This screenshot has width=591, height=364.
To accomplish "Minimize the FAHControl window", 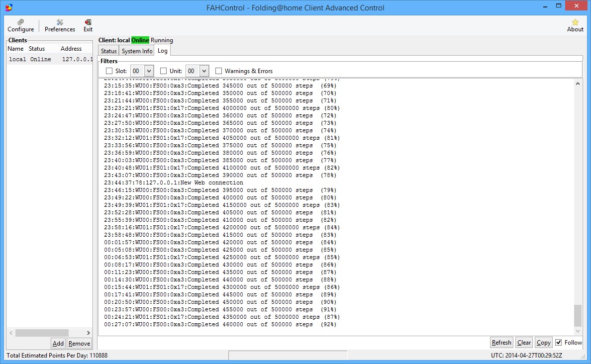I will pos(545,6).
